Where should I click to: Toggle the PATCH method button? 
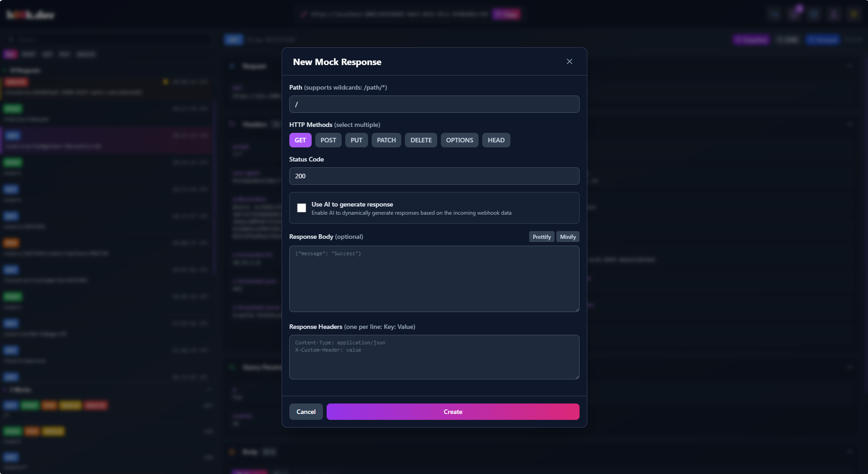(386, 140)
